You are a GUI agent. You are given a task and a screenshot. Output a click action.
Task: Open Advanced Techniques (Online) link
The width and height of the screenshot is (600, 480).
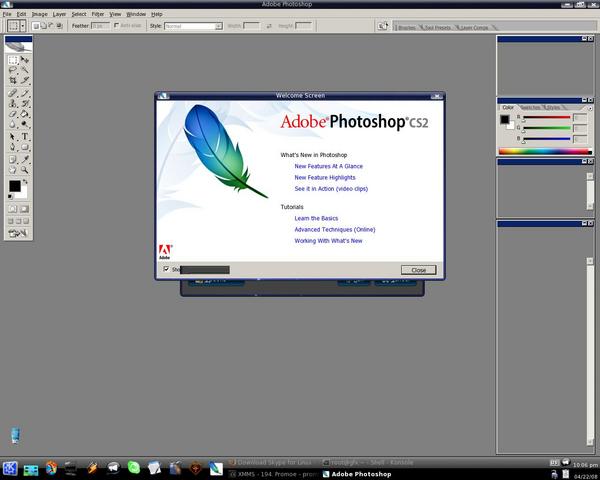tap(335, 229)
